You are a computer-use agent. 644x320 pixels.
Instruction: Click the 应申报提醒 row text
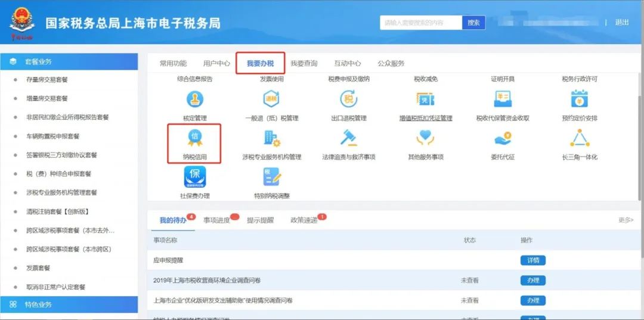pos(168,260)
